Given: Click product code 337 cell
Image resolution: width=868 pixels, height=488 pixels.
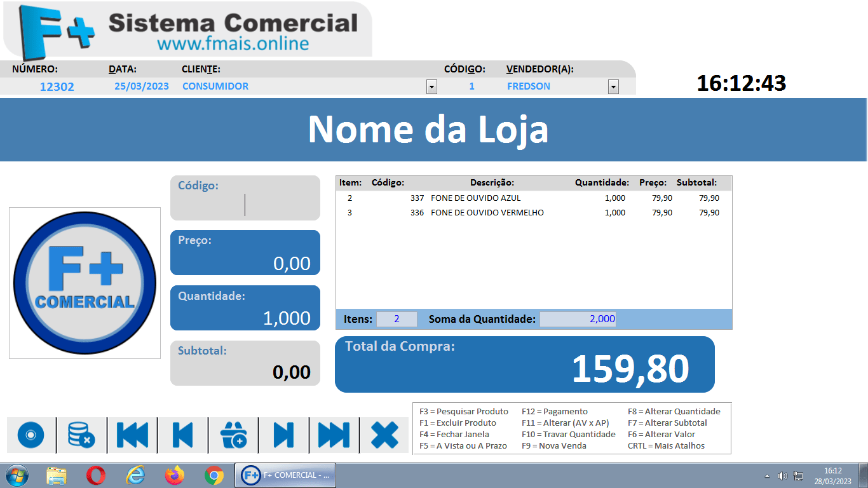Looking at the screenshot, I should click(x=417, y=198).
